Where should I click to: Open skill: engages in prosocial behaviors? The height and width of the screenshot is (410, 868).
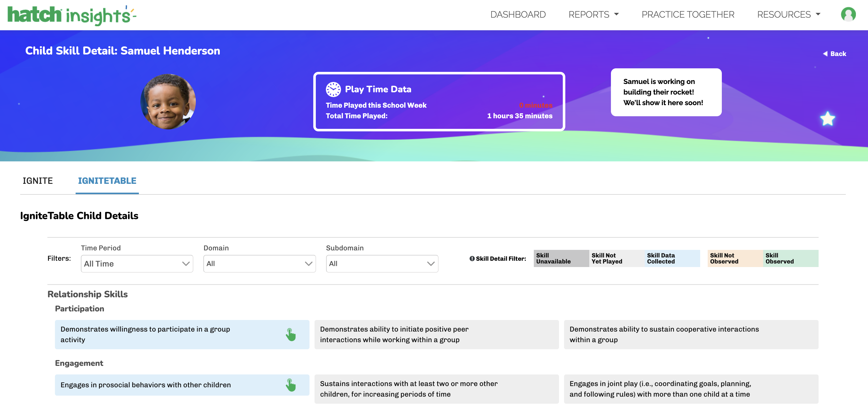(x=182, y=385)
